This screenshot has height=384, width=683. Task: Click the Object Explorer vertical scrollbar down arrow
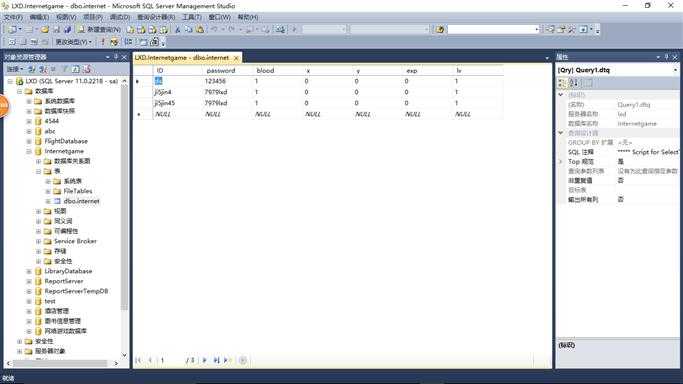click(124, 355)
